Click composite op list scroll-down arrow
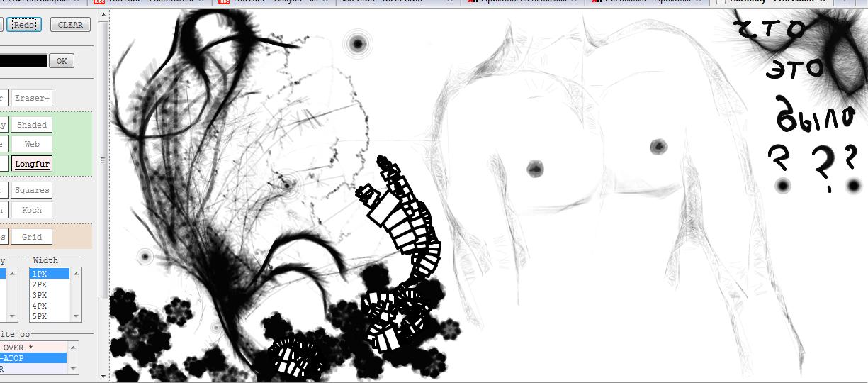Image resolution: width=868 pixels, height=383 pixels. click(73, 369)
